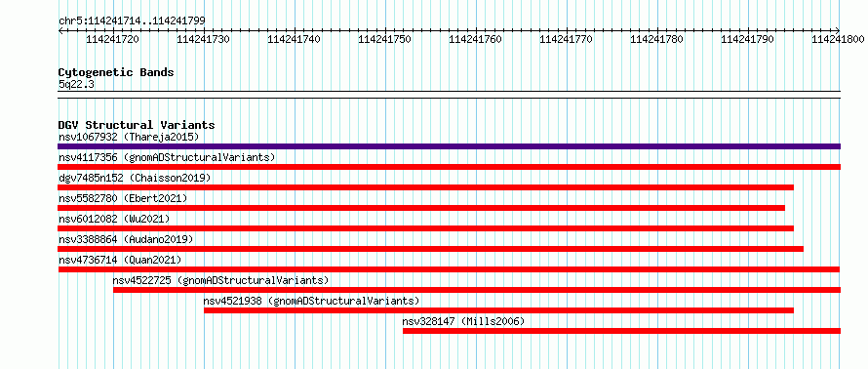Click red bar under nsv5582780 label
The height and width of the screenshot is (369, 868).
click(421, 208)
